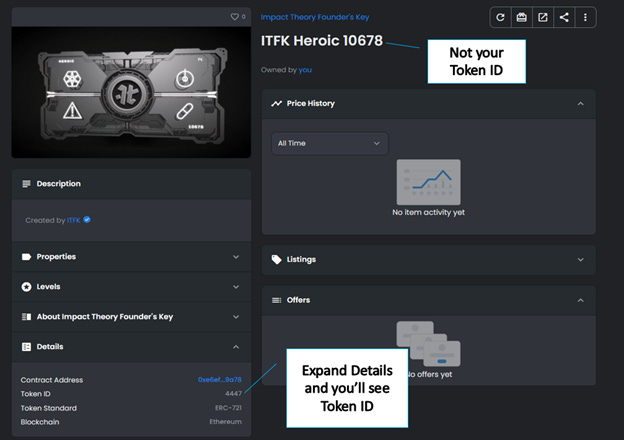Click the Token ID value 4447
The image size is (624, 440).
233,393
